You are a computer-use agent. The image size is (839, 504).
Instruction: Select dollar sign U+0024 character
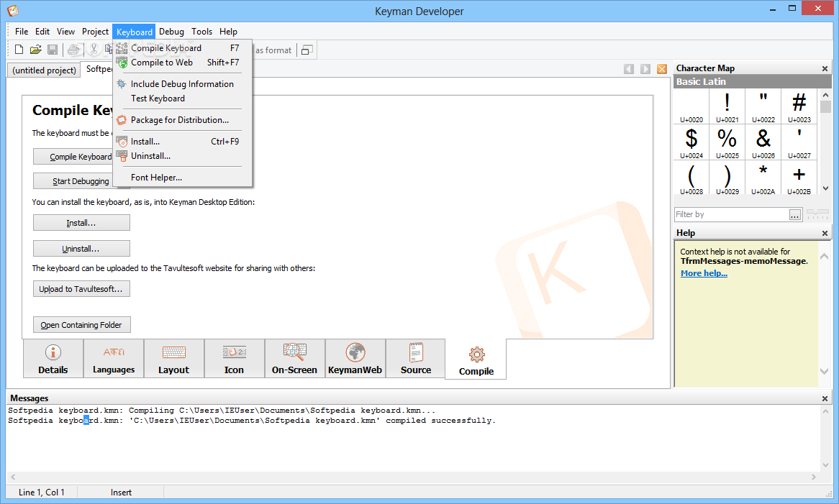(x=691, y=142)
